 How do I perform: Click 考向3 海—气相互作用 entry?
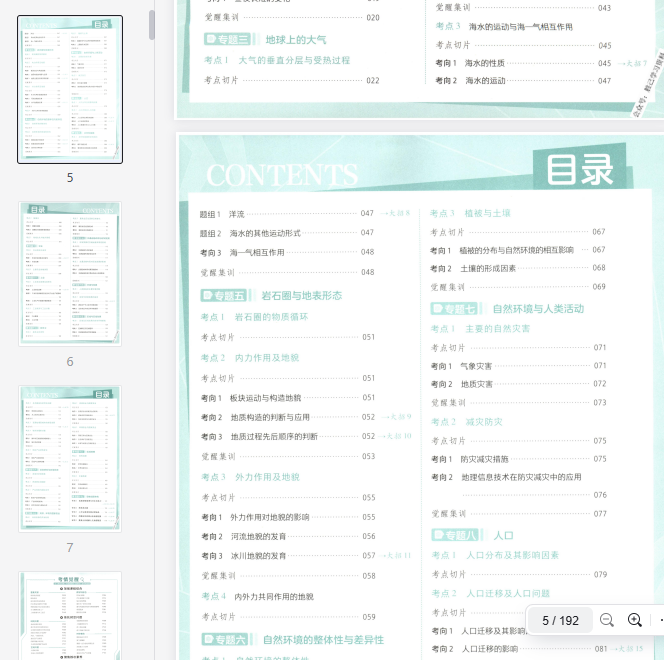(287, 252)
